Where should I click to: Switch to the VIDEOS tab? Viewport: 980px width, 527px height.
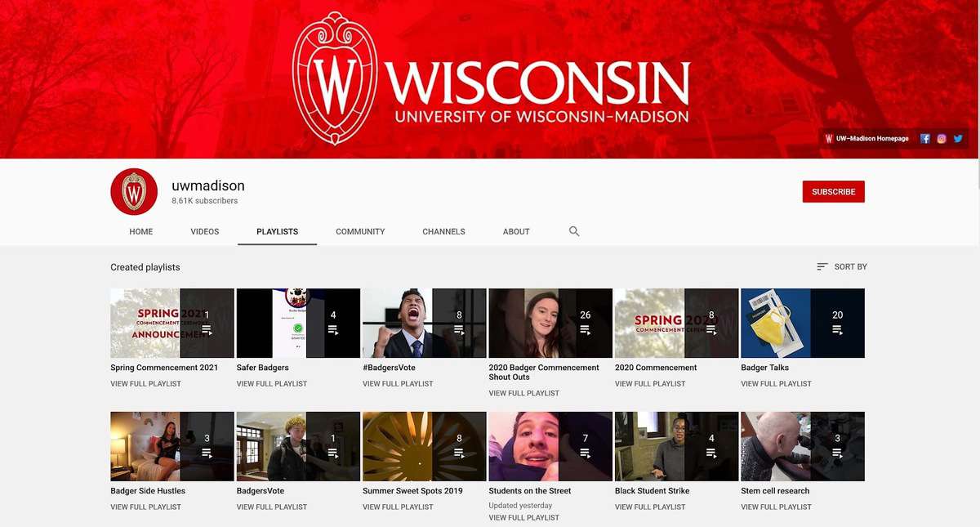click(x=203, y=231)
